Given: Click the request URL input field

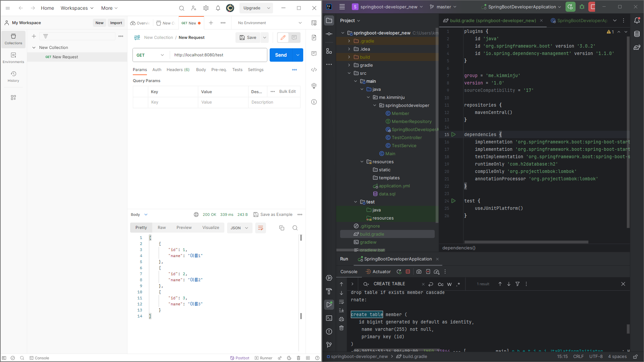Looking at the screenshot, I should (x=218, y=55).
